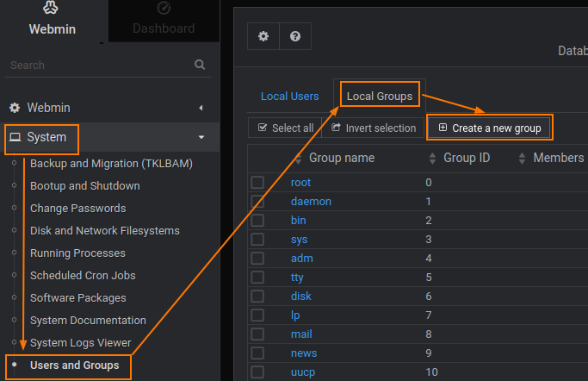The height and width of the screenshot is (381, 588).
Task: Sort by Group ID column arrows
Action: 433,159
